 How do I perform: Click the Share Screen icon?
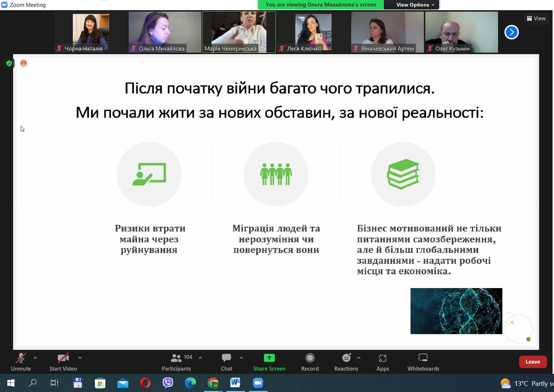(269, 358)
